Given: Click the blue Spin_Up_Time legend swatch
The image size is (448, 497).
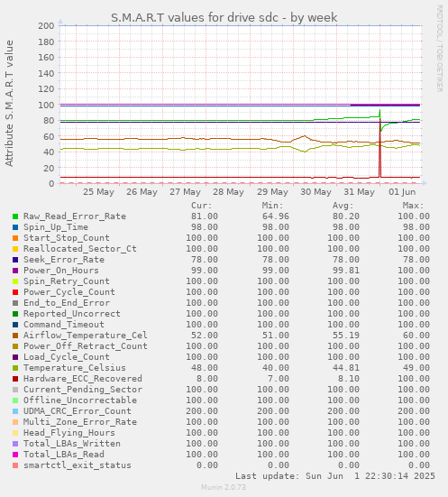Looking at the screenshot, I should [x=15, y=227].
